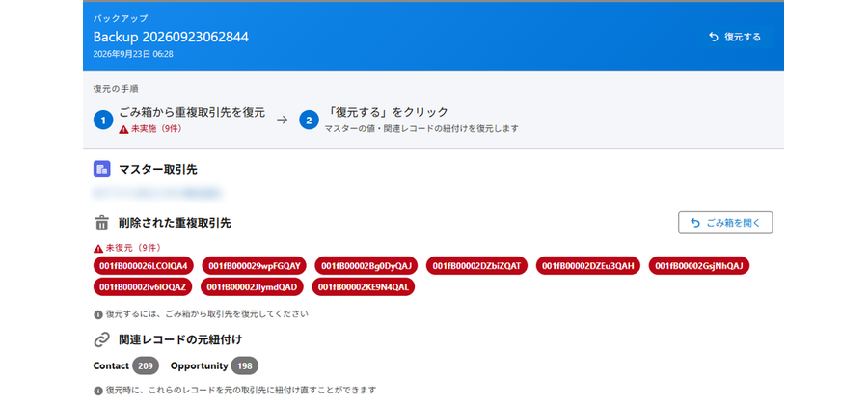Open the recycle bin with ごみ箱を開く

pos(725,223)
